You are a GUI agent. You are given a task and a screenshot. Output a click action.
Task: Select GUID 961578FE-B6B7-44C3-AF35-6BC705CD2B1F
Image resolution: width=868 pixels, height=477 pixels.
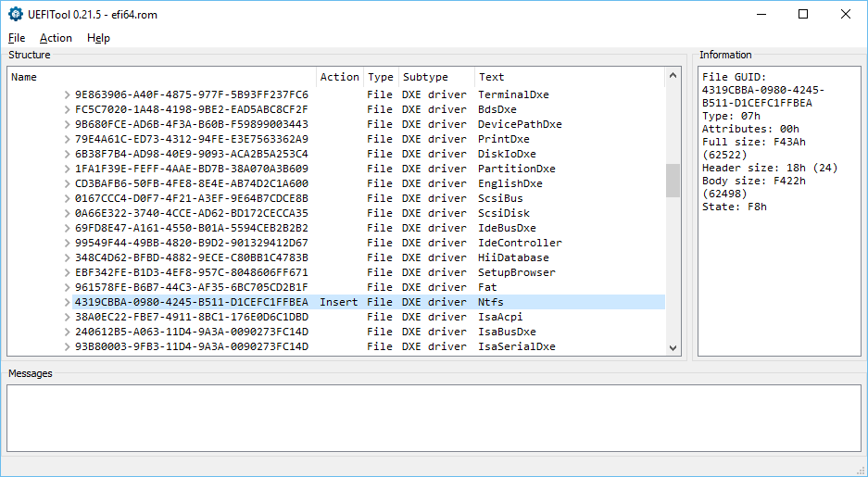tap(192, 287)
